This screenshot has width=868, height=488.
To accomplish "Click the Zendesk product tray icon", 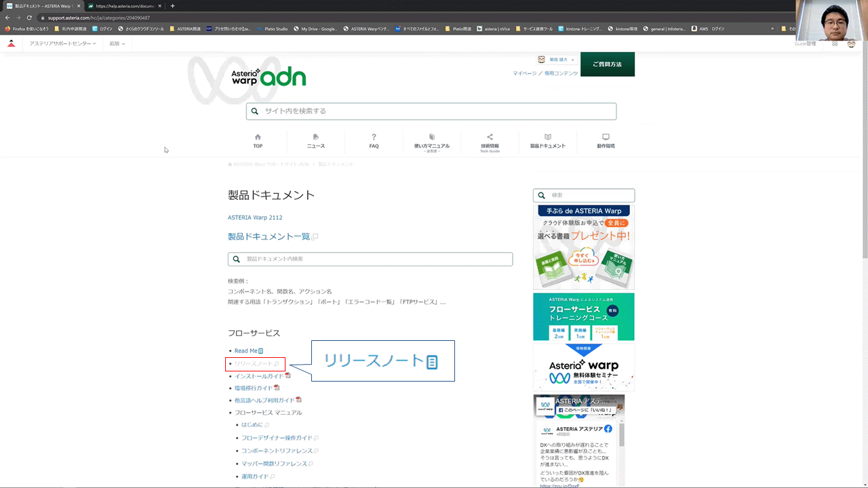I will click(x=835, y=43).
